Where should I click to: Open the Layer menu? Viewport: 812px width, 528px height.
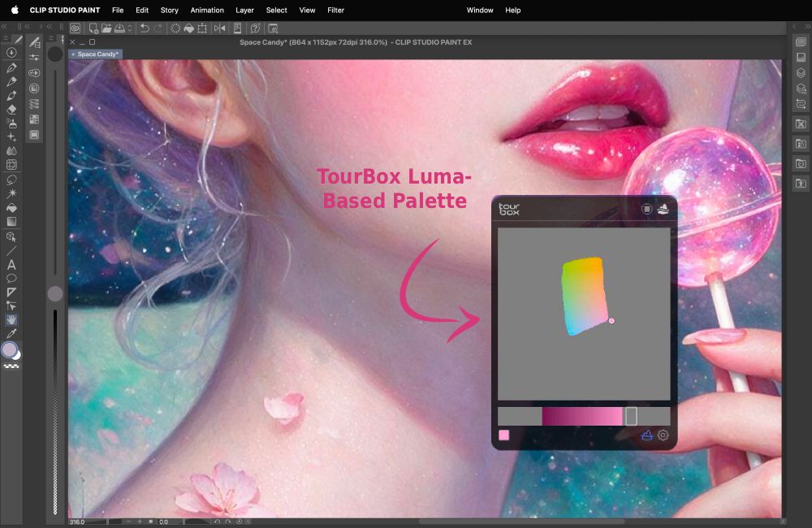pos(244,10)
